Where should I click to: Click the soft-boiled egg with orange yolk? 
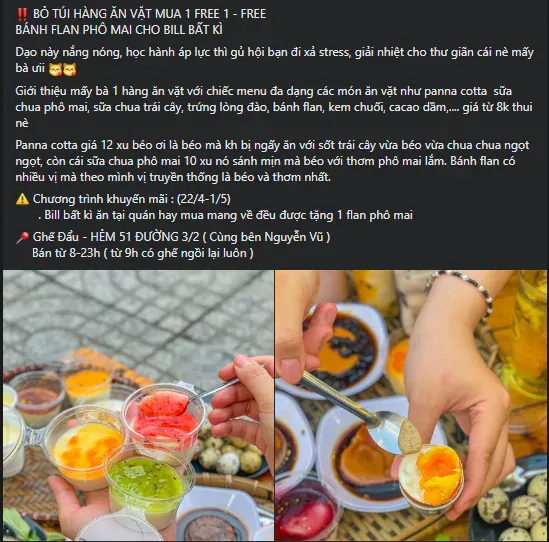pyautogui.click(x=431, y=476)
